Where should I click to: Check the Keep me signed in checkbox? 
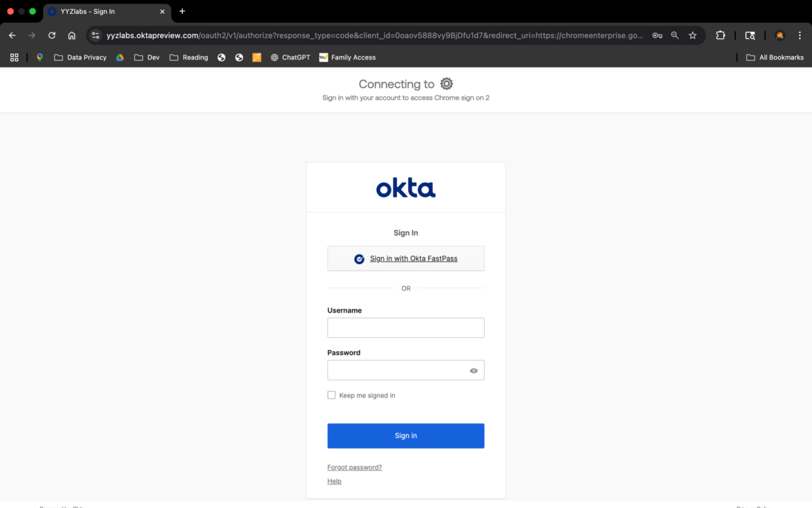(331, 395)
